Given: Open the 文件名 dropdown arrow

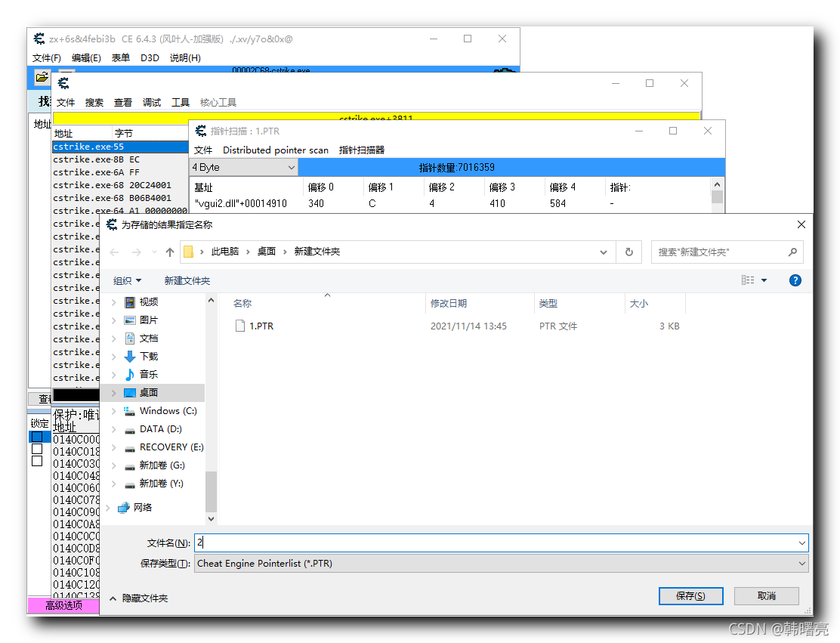Looking at the screenshot, I should pos(801,543).
